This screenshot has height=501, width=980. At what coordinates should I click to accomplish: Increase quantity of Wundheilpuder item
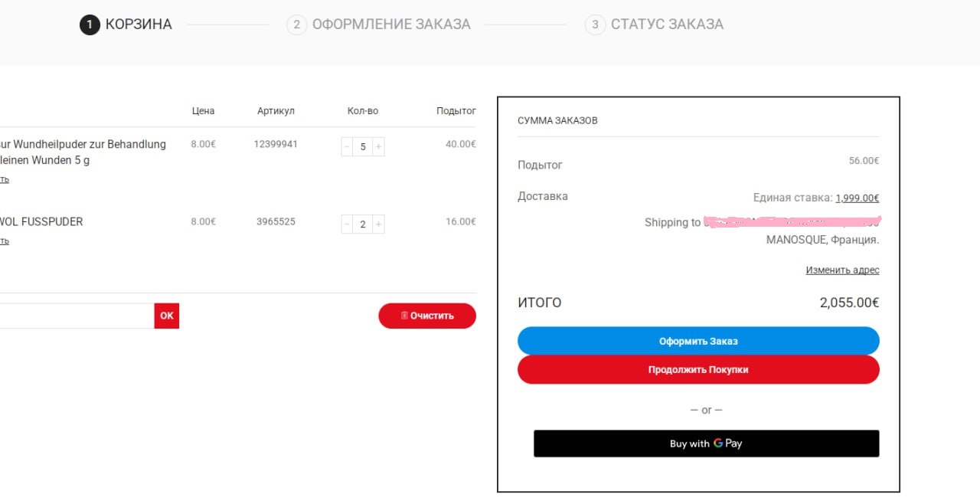[379, 146]
